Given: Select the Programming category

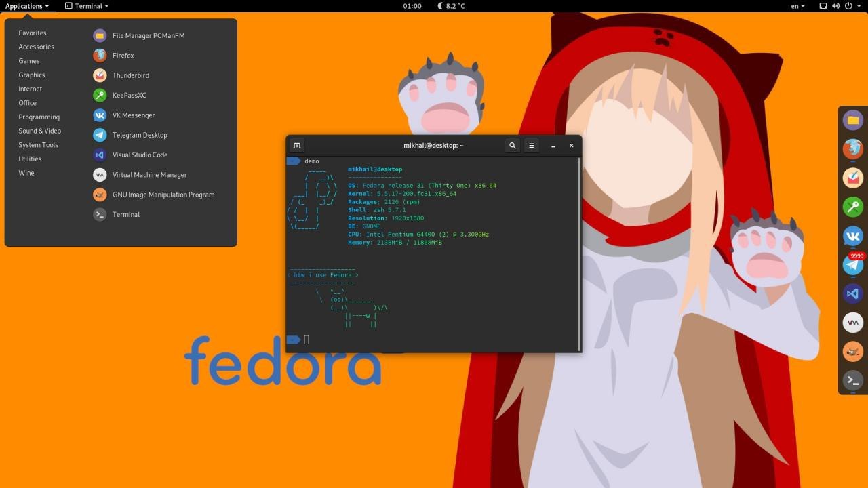Looking at the screenshot, I should pos(39,117).
